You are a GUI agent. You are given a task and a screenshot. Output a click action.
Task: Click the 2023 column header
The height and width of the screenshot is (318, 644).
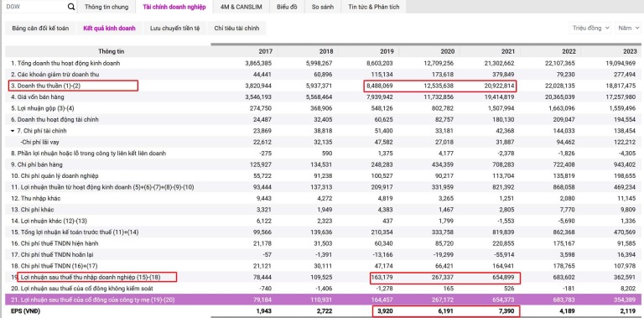click(629, 52)
